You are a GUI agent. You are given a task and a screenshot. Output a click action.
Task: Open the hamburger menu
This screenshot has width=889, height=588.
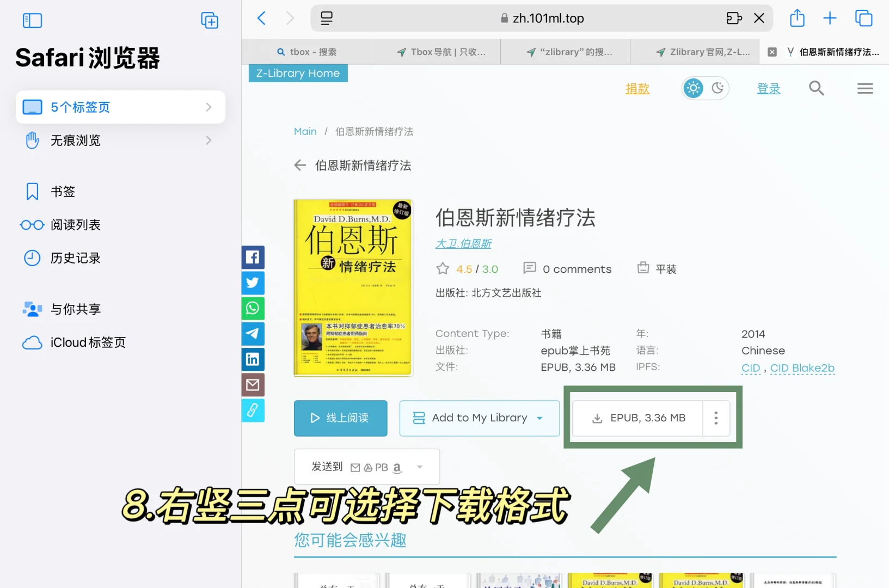[x=865, y=88]
